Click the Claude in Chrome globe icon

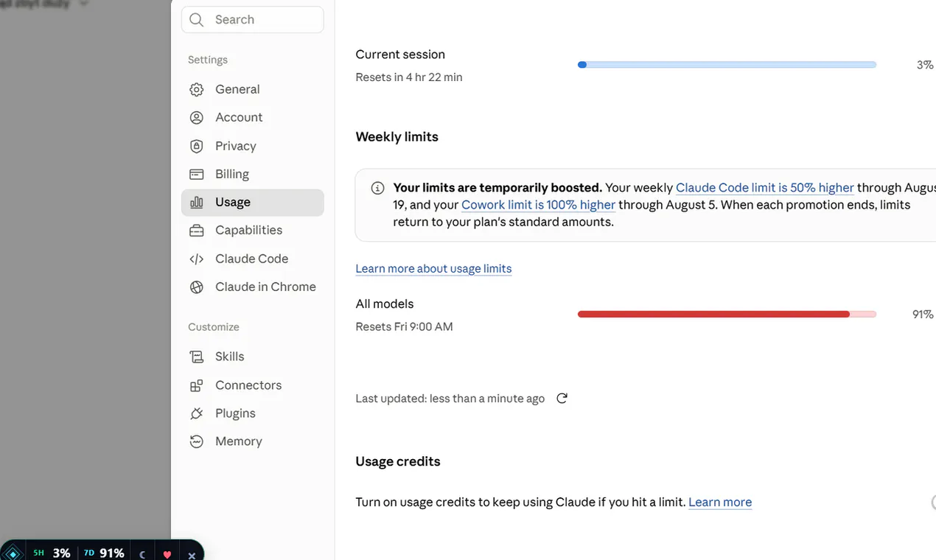click(196, 287)
